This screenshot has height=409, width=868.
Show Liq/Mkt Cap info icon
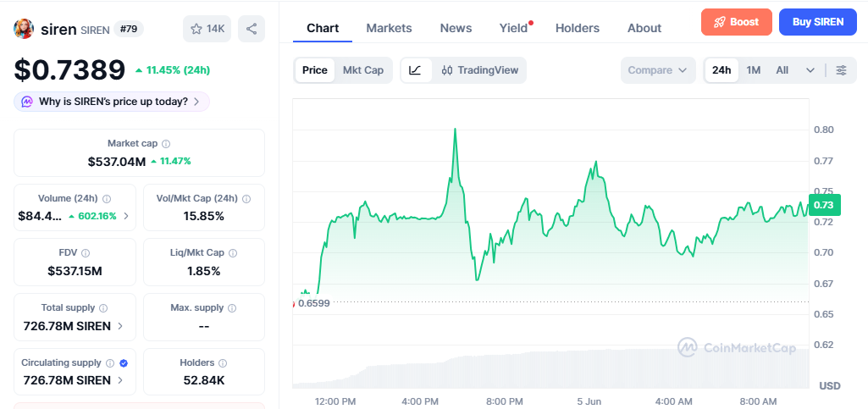[233, 253]
